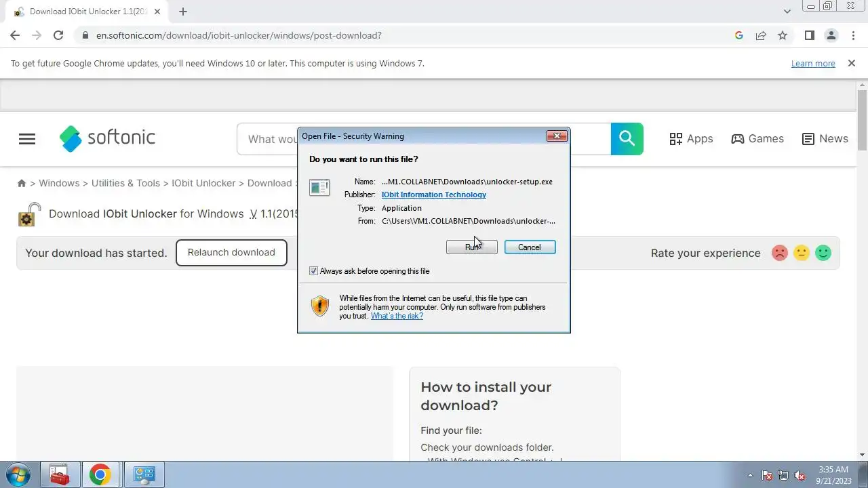The image size is (868, 488).
Task: Open the News section
Action: point(825,139)
